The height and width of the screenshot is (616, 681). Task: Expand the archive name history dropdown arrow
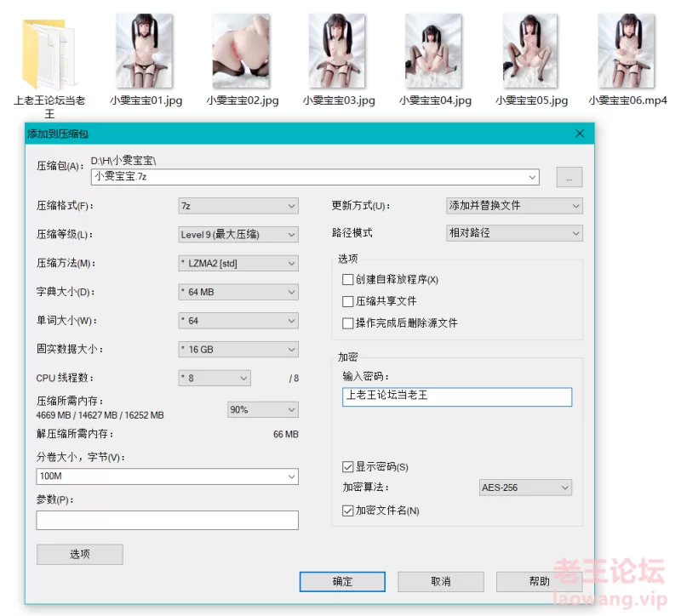531,177
